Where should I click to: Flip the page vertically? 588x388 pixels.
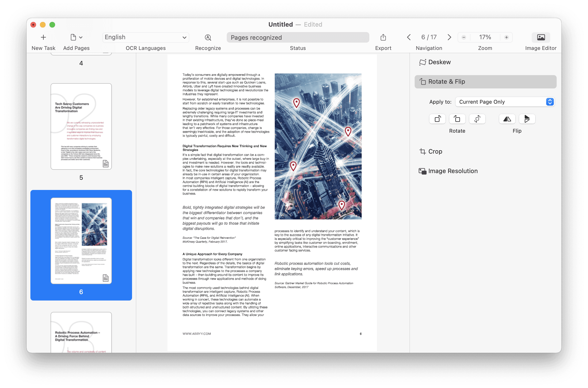click(527, 119)
